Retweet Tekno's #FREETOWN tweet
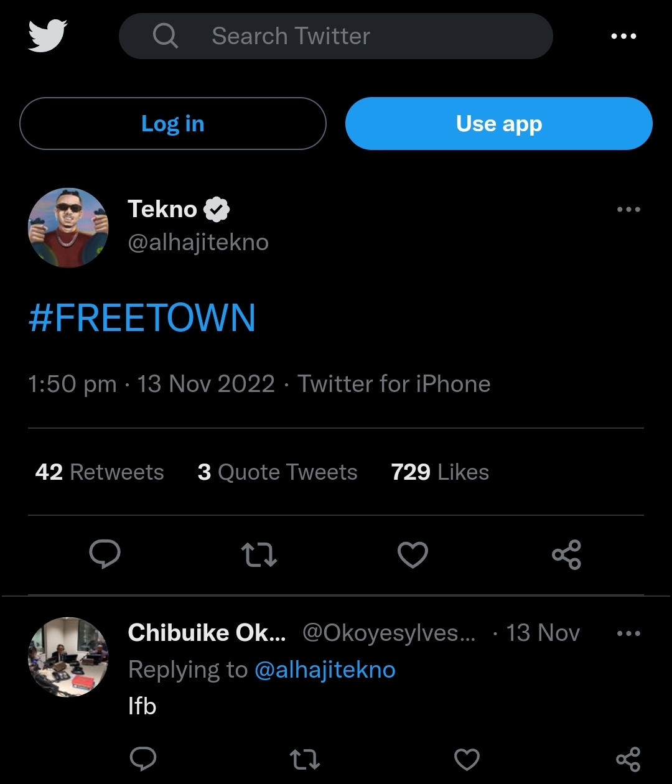The image size is (672, 784). click(259, 554)
